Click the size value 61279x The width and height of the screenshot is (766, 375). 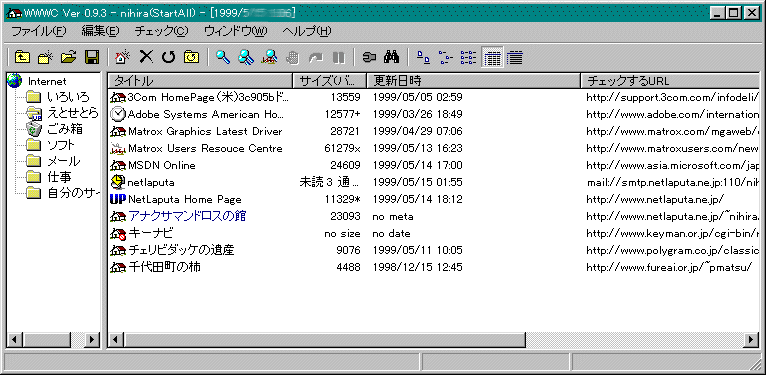click(x=342, y=148)
